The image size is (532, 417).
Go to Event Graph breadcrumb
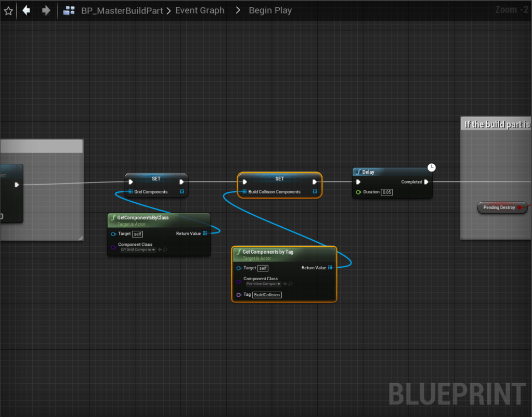(x=200, y=10)
